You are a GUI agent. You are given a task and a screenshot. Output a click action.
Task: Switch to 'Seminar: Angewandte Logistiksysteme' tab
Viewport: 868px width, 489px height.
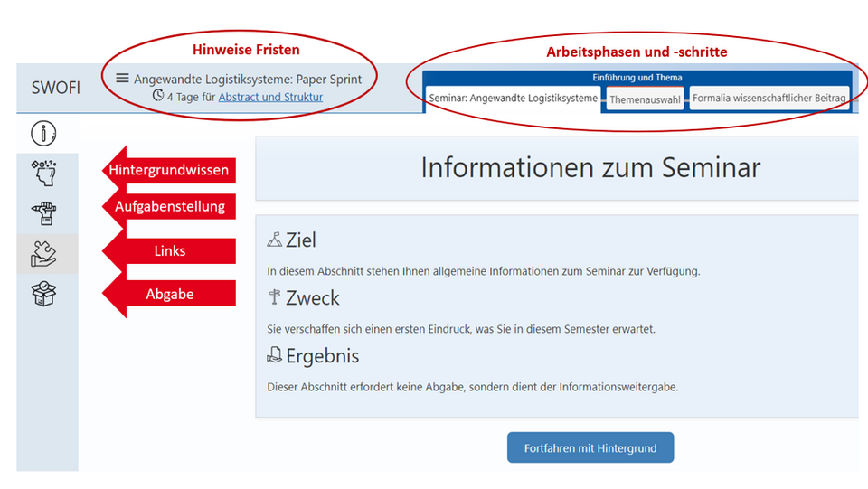click(513, 98)
